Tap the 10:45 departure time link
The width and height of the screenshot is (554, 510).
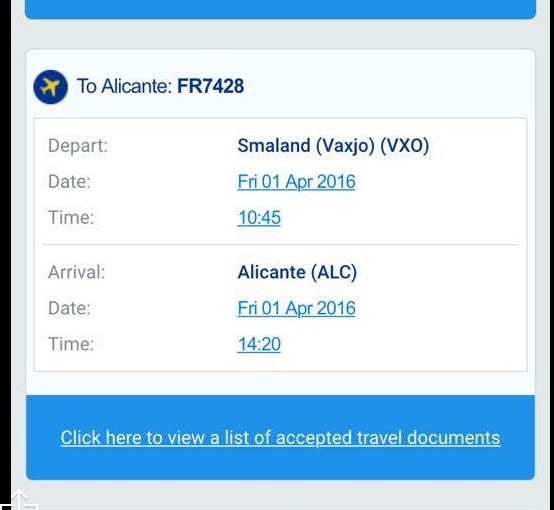(259, 217)
